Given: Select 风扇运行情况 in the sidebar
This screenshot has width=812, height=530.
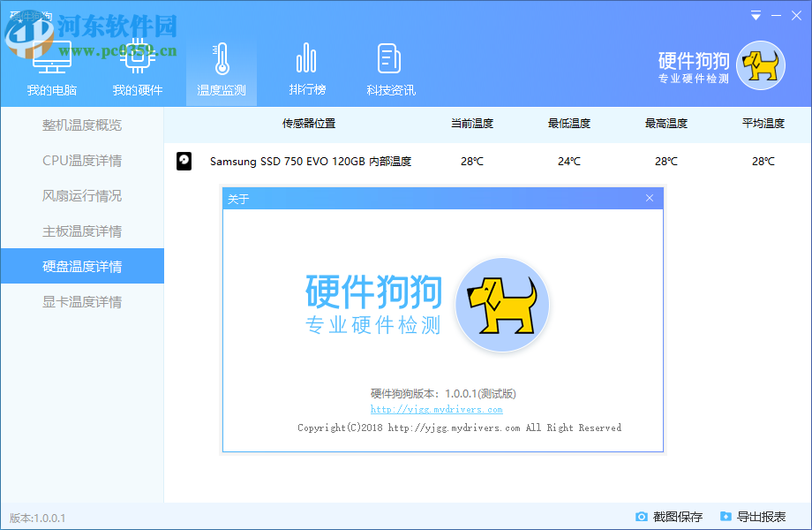Looking at the screenshot, I should click(81, 195).
